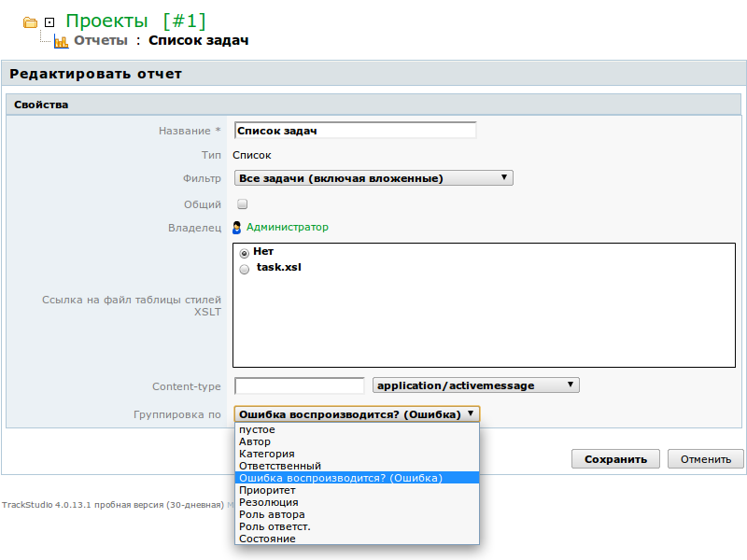Pick Категория from the grouping options
The height and width of the screenshot is (560, 747).
(267, 454)
